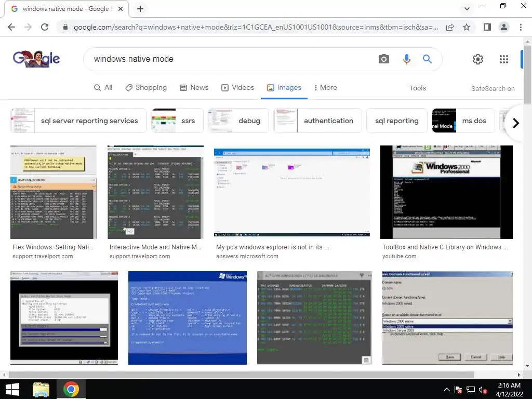Select the Images tab
This screenshot has height=399, width=532.
[284, 87]
